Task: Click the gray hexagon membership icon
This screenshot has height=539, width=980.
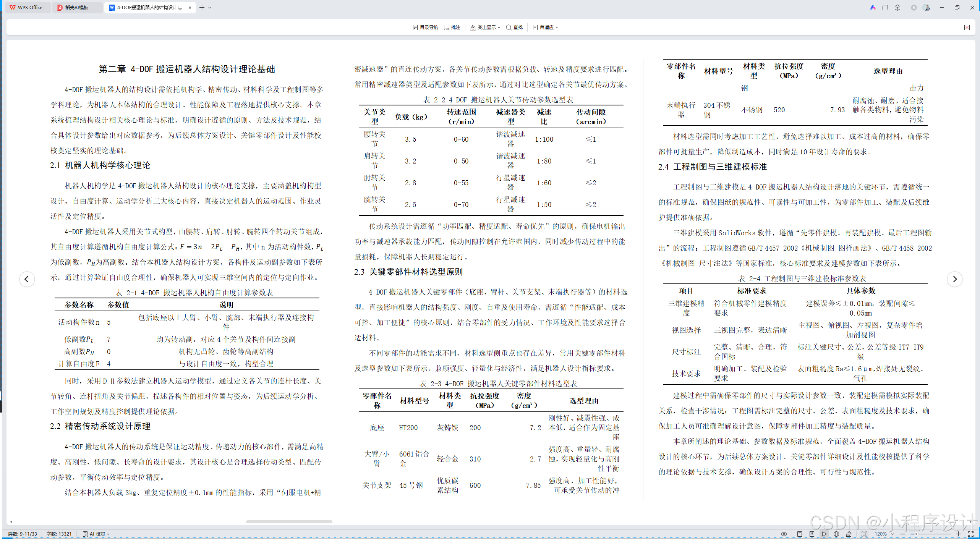Action: (914, 7)
